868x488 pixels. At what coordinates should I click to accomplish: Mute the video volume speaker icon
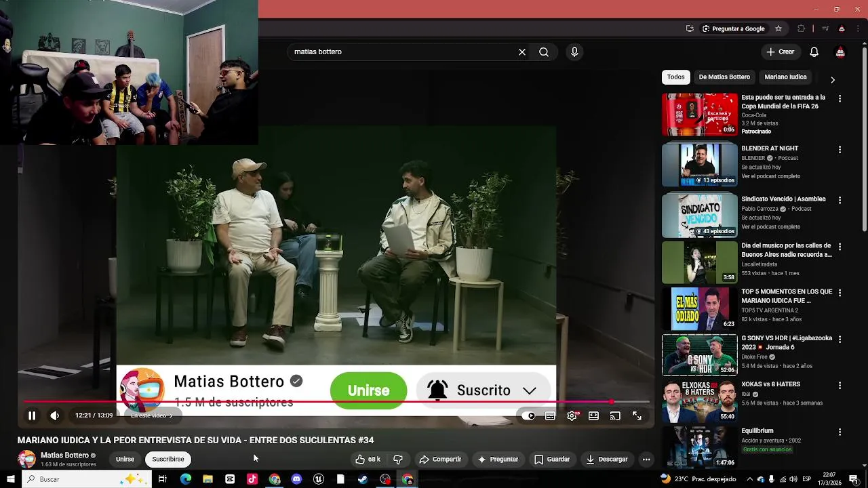coord(55,415)
